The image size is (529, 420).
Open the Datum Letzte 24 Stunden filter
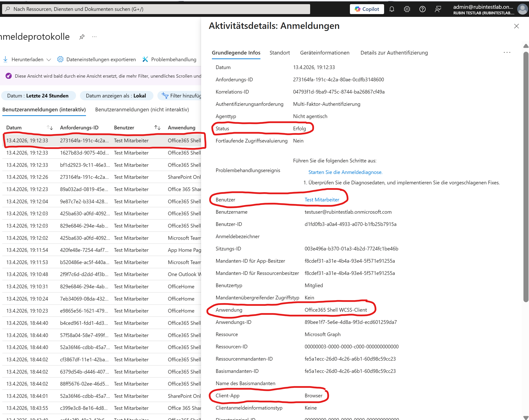click(x=38, y=96)
